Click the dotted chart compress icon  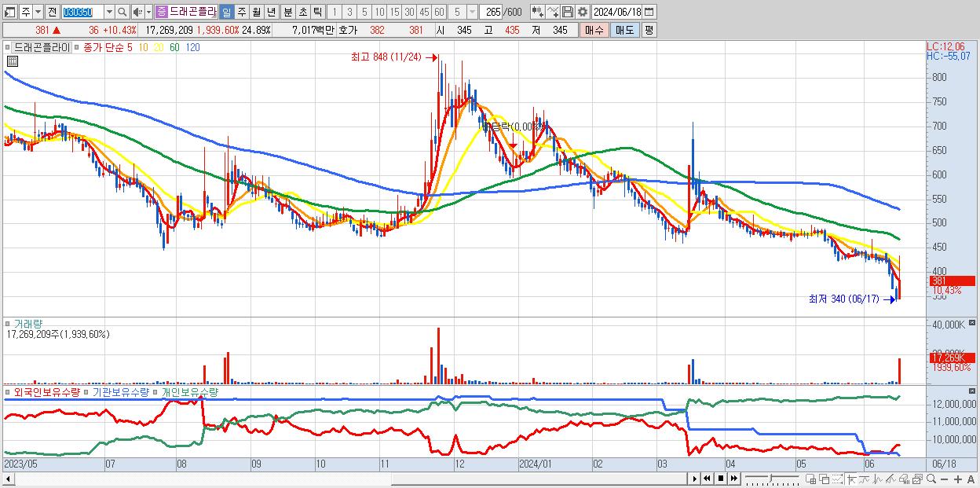click(837, 479)
